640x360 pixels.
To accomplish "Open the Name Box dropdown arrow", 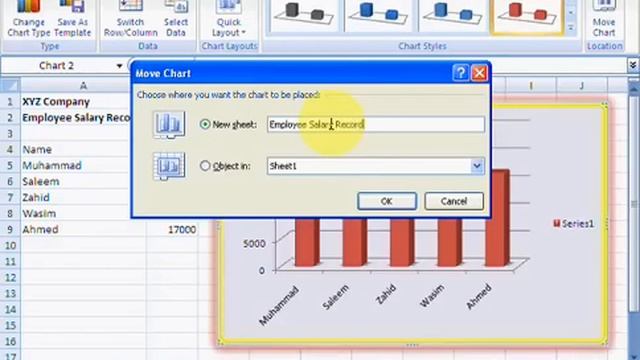I will tap(119, 66).
